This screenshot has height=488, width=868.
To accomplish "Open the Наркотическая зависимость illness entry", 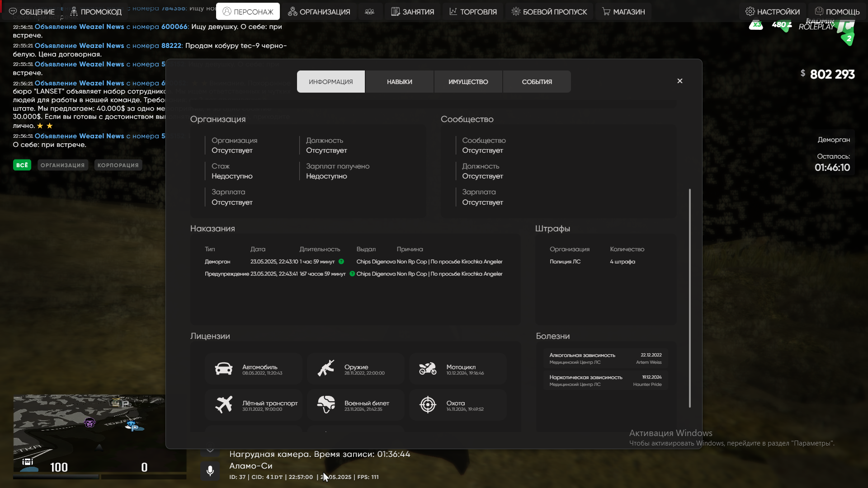I will point(606,380).
